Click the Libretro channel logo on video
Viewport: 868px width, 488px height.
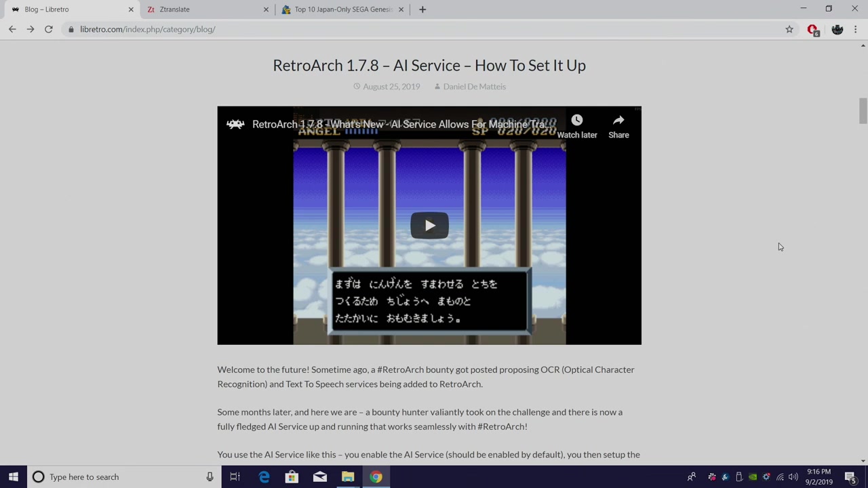coord(235,124)
